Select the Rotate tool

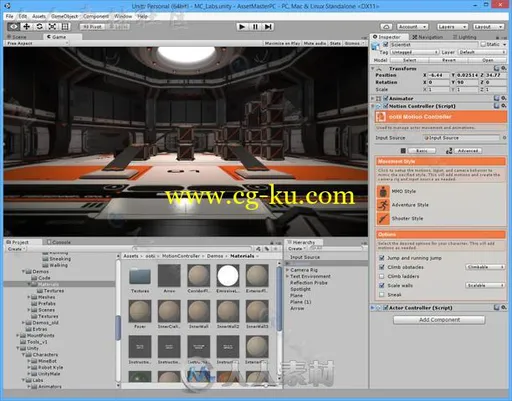39,27
